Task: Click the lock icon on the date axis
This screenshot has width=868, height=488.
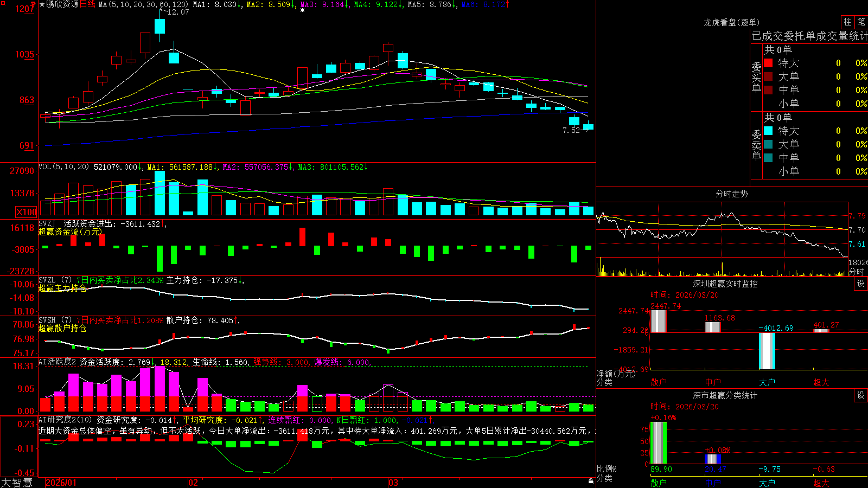Action: tap(591, 481)
